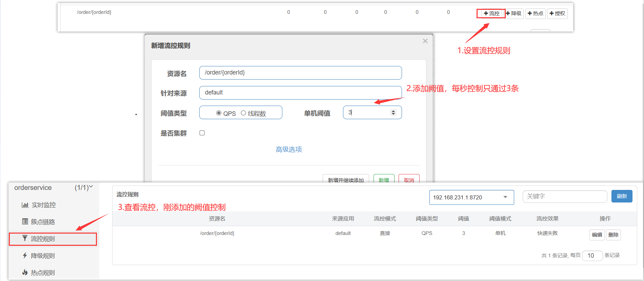Click the 删除 button for /order/{orderId}
The image size is (644, 281).
(613, 235)
